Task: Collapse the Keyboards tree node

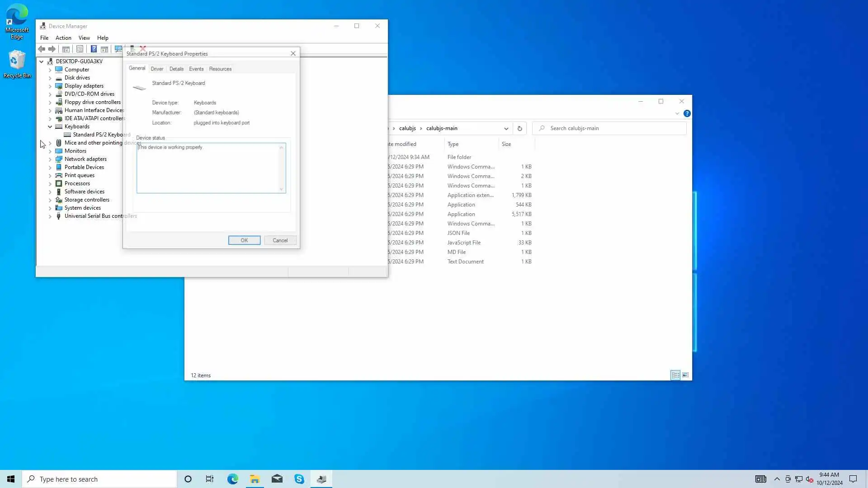Action: click(50, 127)
